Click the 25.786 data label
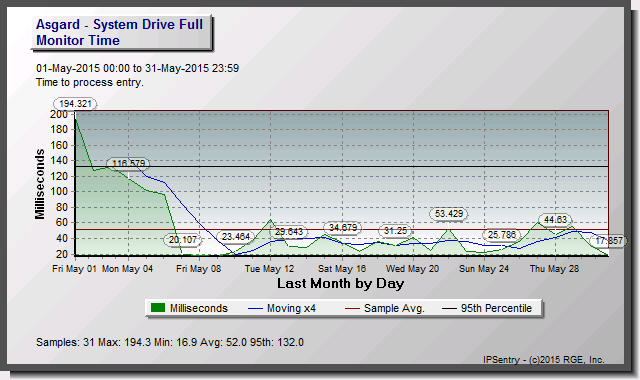640x380 pixels. pos(502,235)
